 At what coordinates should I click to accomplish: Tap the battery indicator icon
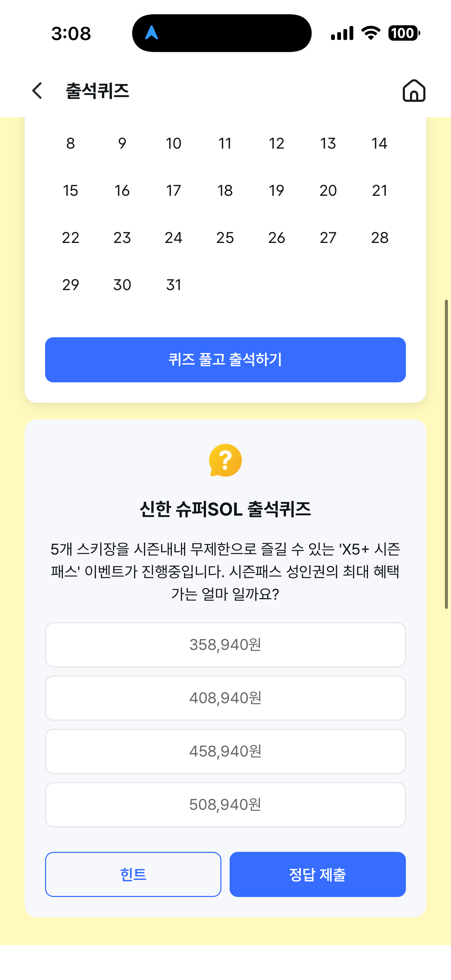click(404, 33)
